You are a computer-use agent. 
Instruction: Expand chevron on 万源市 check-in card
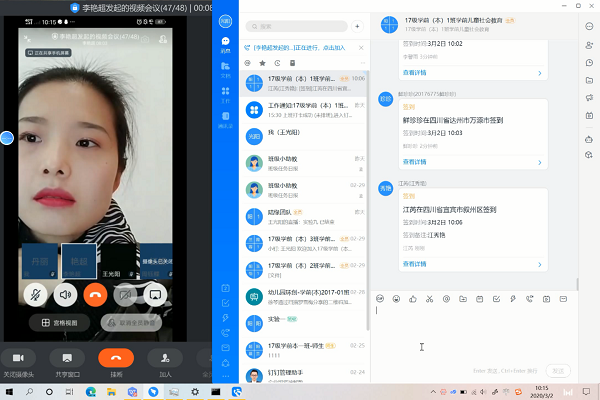(x=540, y=162)
